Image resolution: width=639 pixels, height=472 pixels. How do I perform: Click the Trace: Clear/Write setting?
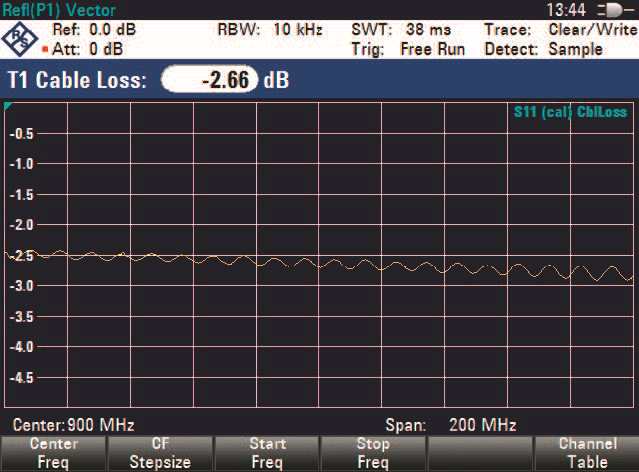561,29
